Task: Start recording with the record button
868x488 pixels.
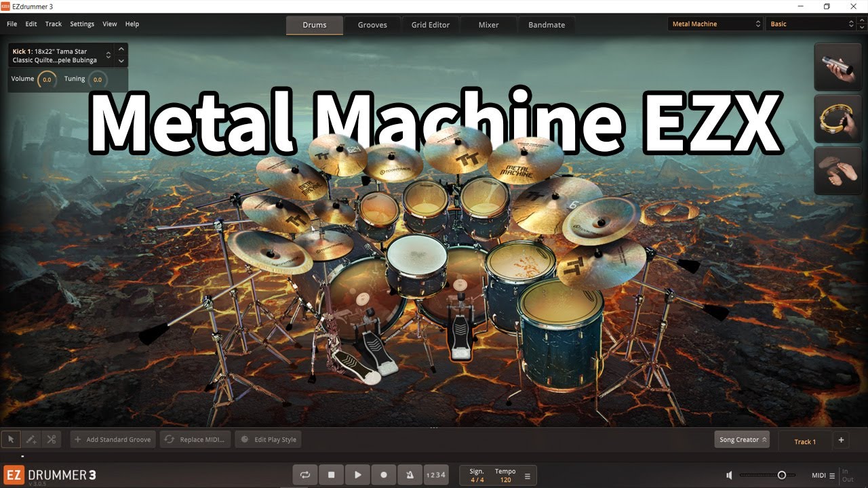Action: click(384, 475)
